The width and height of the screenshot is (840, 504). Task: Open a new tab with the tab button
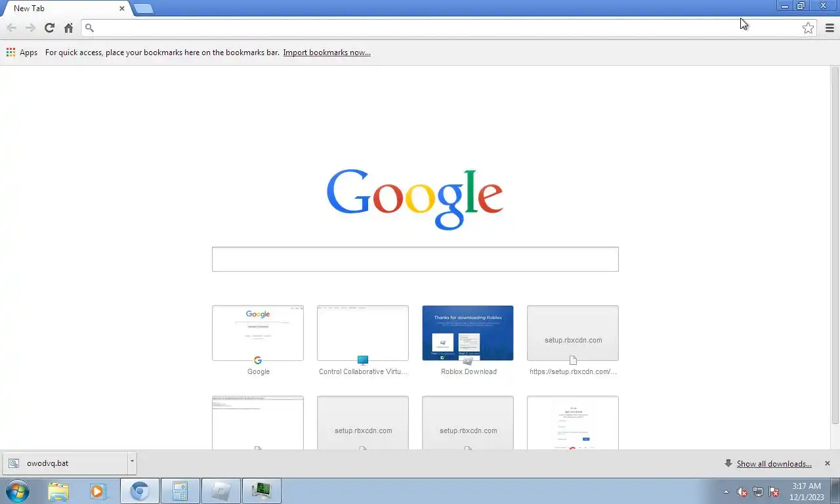click(x=143, y=9)
